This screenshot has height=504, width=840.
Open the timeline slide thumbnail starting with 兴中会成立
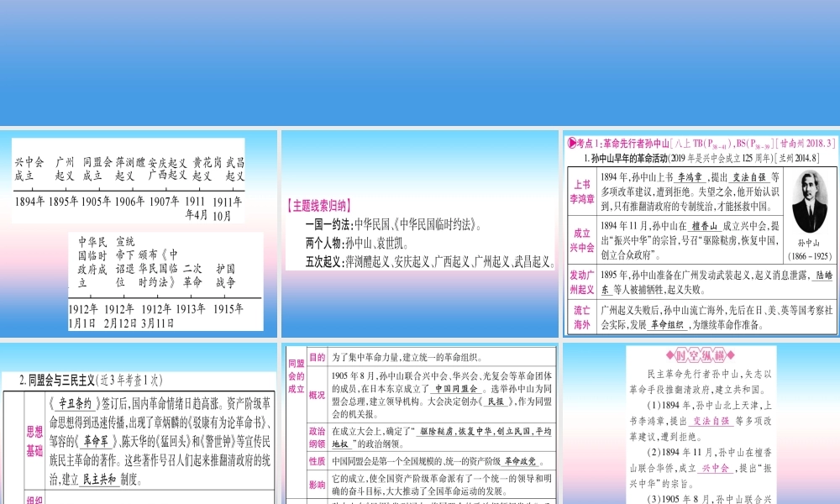139,234
